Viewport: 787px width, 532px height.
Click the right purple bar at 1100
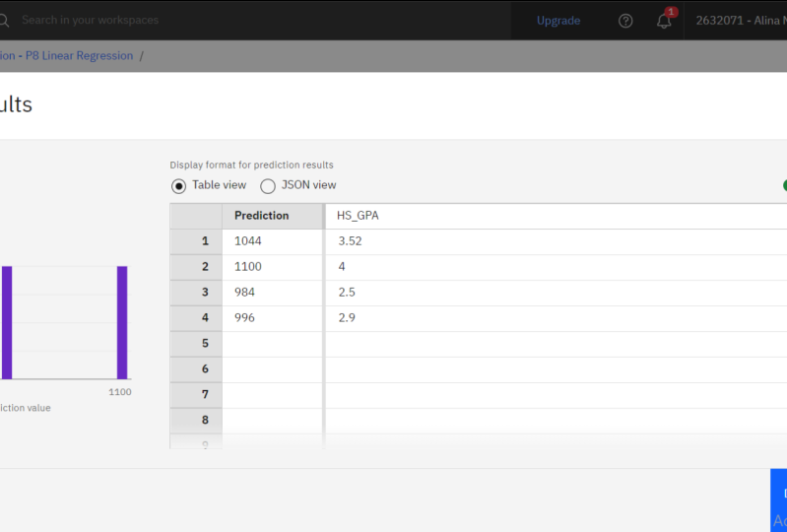[122, 322]
